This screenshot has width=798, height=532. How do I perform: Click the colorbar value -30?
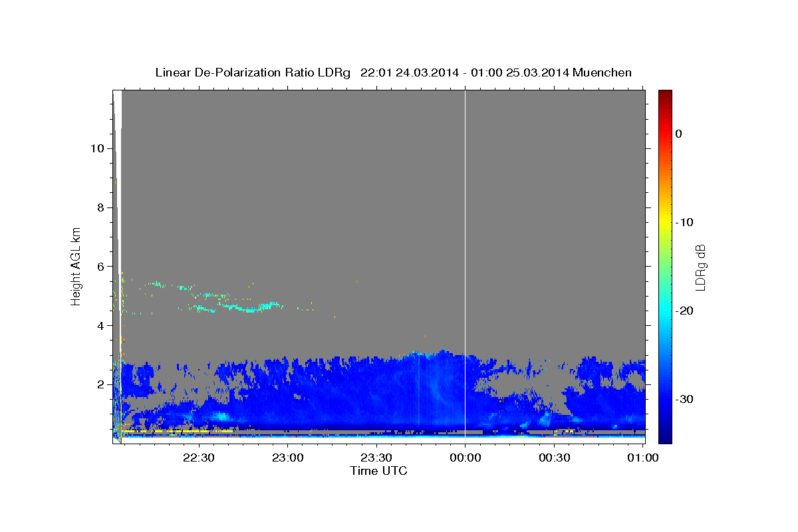pos(684,399)
